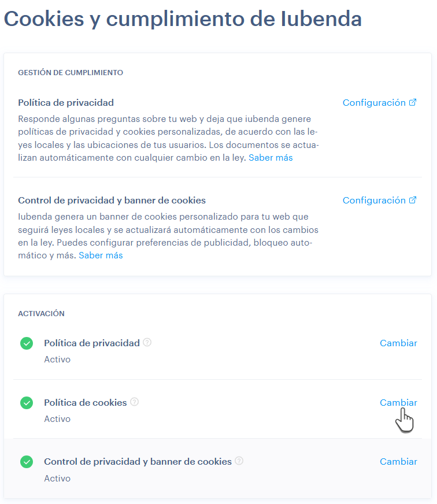Click the external link icon beside banner de cookies Configuración
437x504 pixels.
[413, 199]
